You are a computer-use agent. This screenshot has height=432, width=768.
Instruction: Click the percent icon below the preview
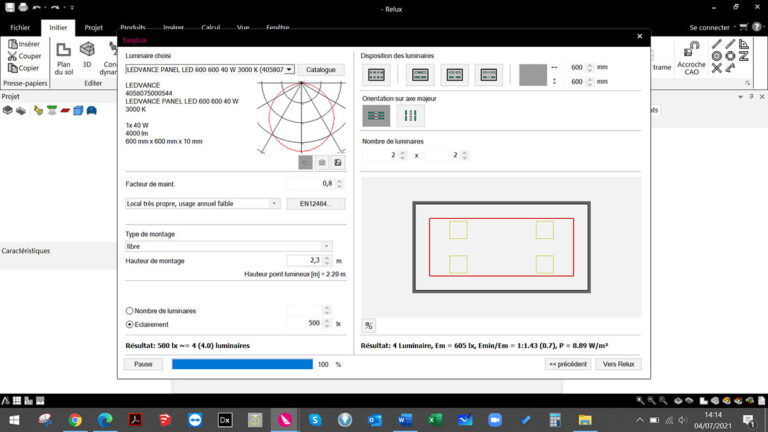point(369,325)
